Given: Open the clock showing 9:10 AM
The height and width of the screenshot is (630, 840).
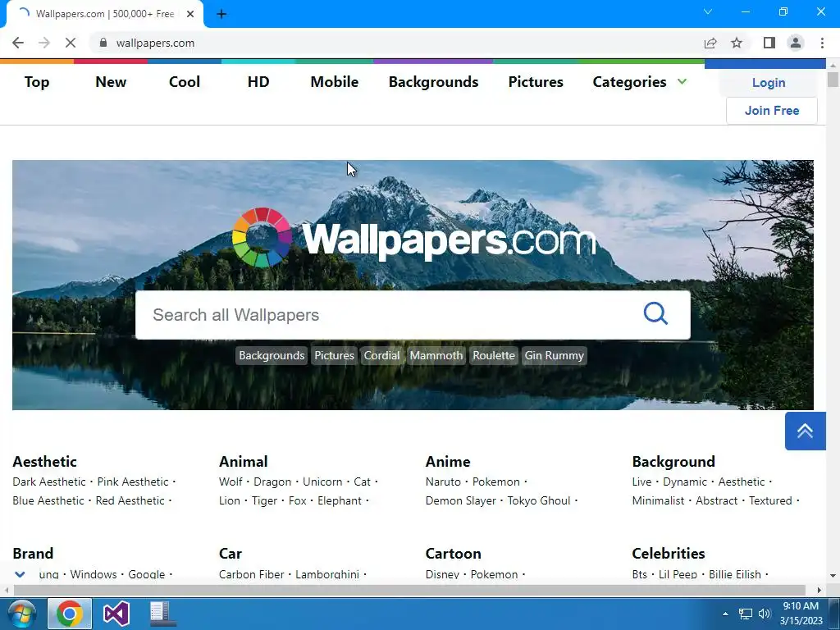Looking at the screenshot, I should click(801, 614).
